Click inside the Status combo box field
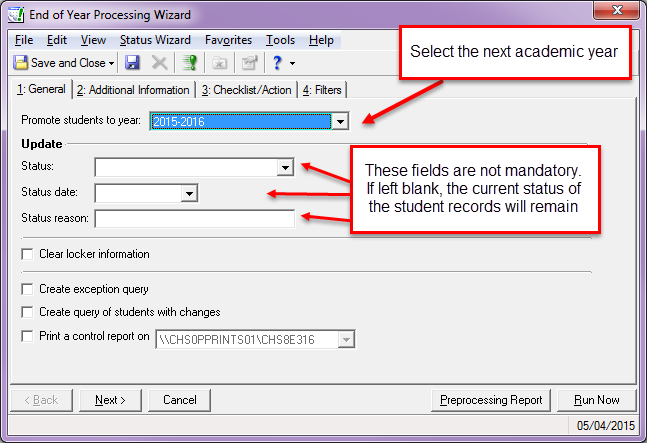The height and width of the screenshot is (443, 647). point(187,168)
